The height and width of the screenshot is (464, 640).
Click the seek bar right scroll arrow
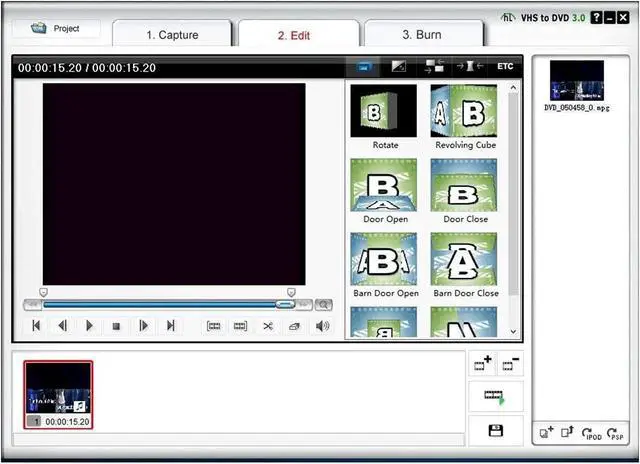[x=303, y=304]
